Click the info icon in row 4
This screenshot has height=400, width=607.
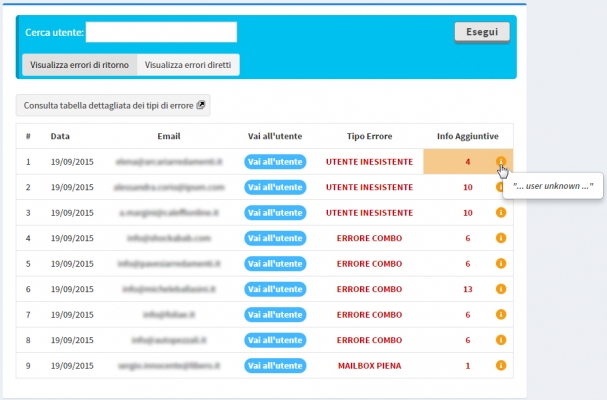[x=501, y=238]
